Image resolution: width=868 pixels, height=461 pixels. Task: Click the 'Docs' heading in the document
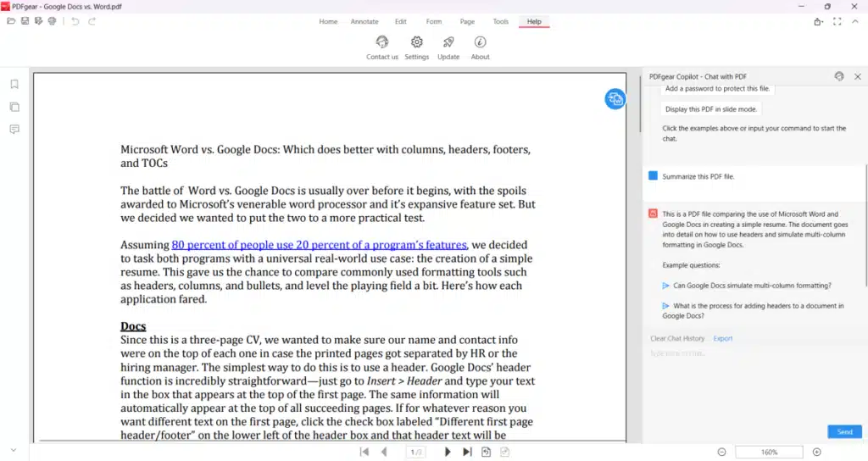[x=133, y=326]
